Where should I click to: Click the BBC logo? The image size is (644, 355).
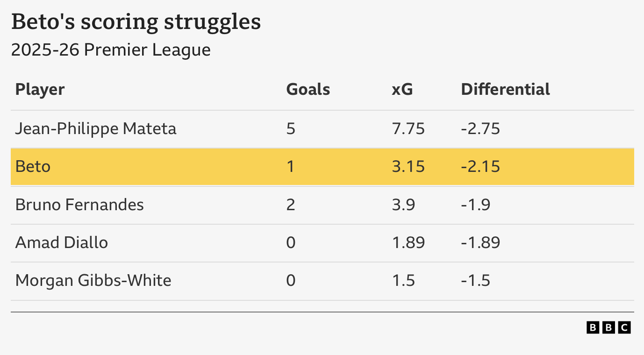pos(608,327)
